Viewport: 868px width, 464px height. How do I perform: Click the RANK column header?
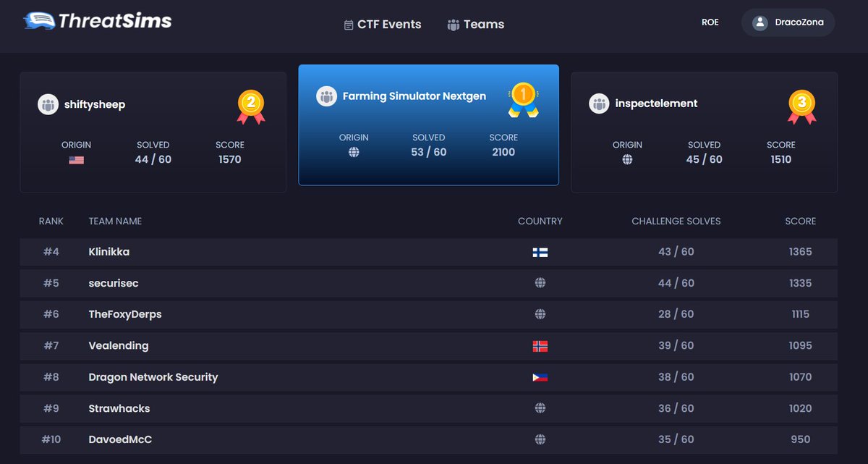(51, 221)
